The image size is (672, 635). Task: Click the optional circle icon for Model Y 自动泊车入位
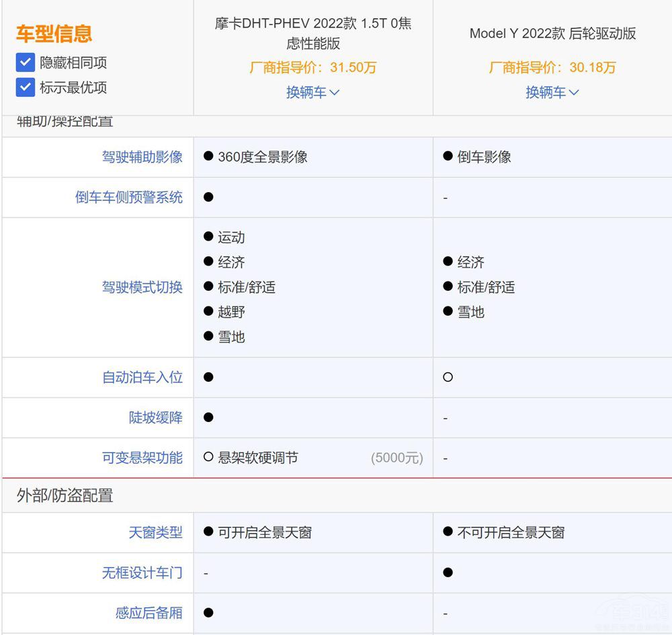tap(448, 378)
